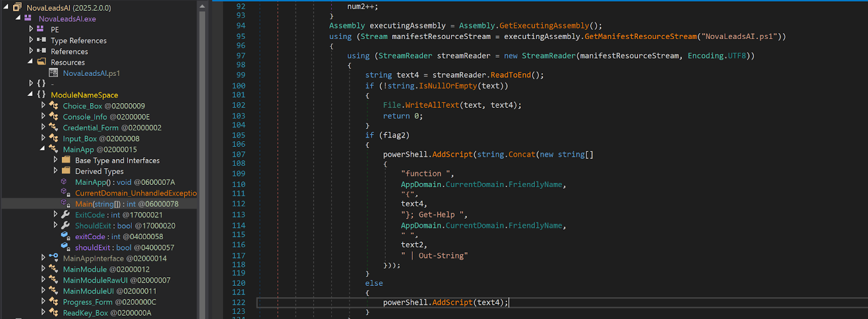868x319 pixels.
Task: Click the ReadKey_Box class icon
Action: (x=54, y=312)
